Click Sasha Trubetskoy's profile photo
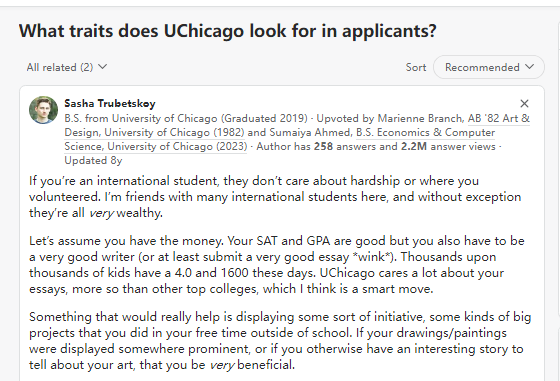Viewport: 560px width, 381px height. click(44, 110)
